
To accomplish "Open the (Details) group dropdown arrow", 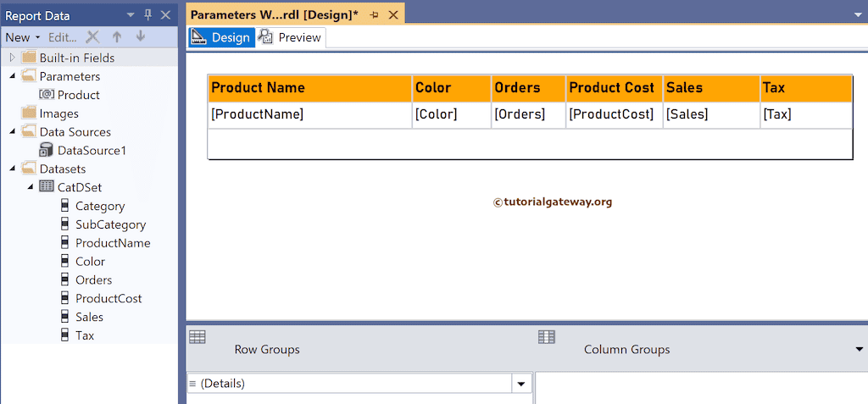I will [520, 385].
